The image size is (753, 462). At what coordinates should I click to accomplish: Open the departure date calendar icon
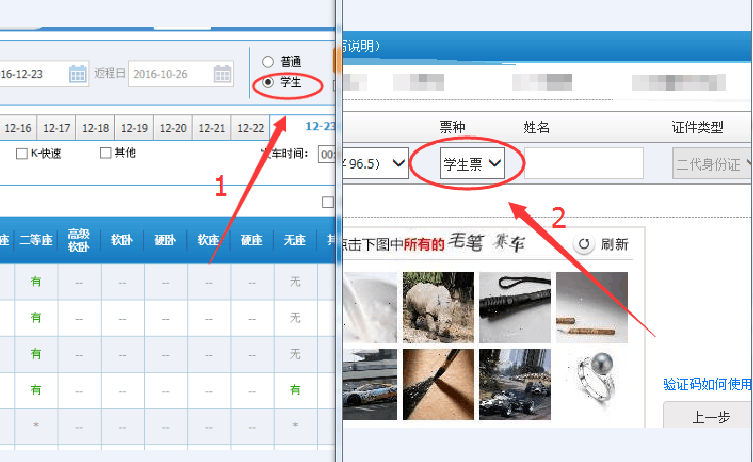[x=77, y=74]
